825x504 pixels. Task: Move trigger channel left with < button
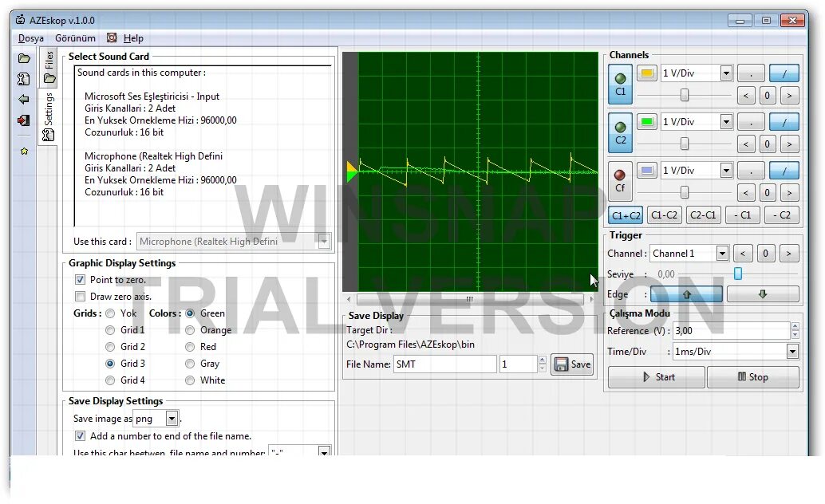point(742,254)
